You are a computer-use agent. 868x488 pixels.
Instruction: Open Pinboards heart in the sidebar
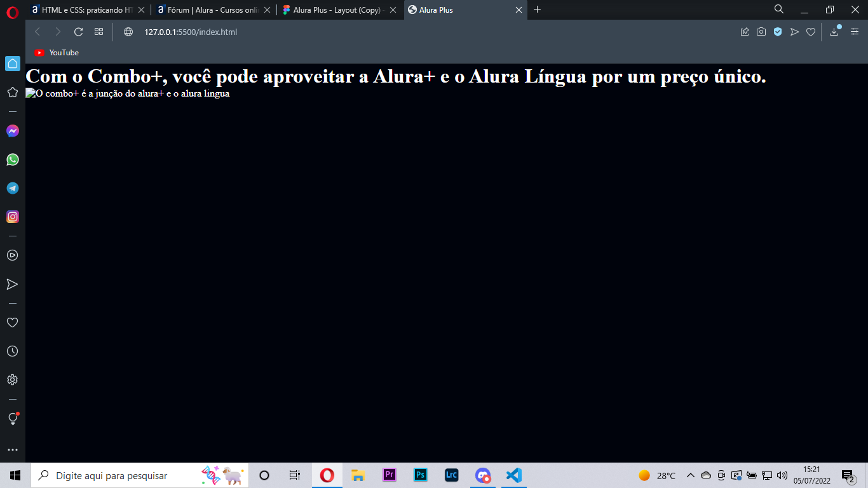12,323
